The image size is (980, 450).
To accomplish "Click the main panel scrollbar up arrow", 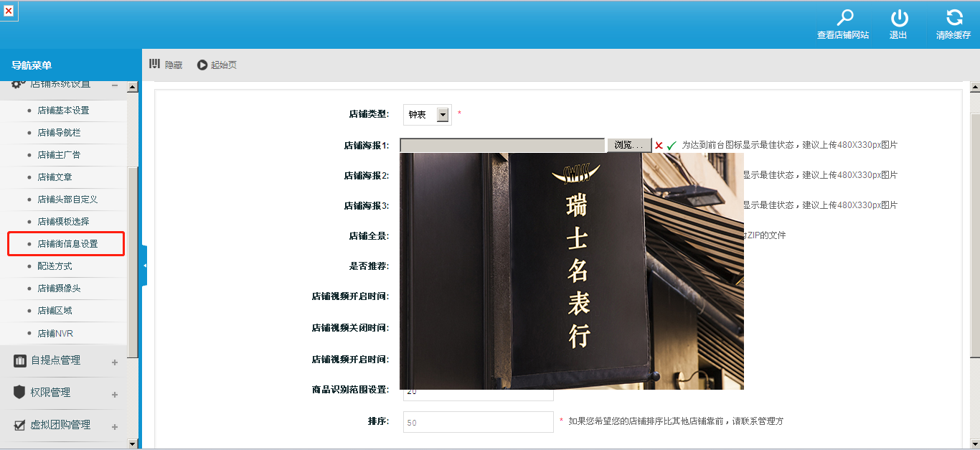I will [974, 88].
